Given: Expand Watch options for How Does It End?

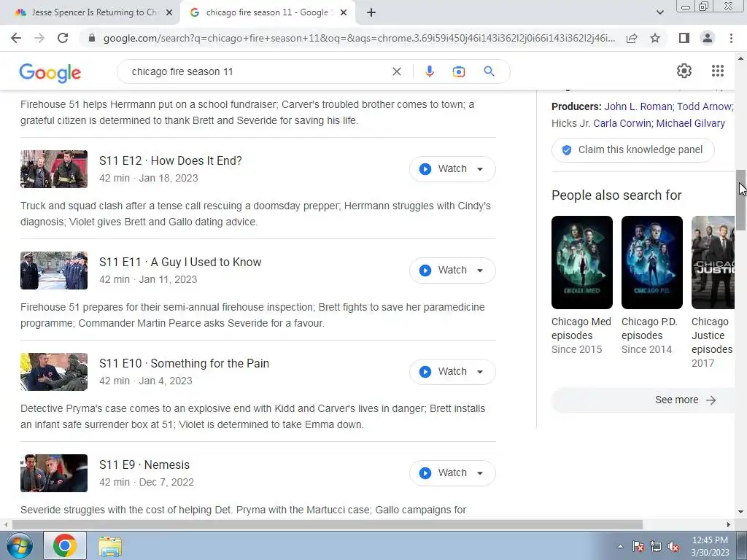Looking at the screenshot, I should click(480, 169).
